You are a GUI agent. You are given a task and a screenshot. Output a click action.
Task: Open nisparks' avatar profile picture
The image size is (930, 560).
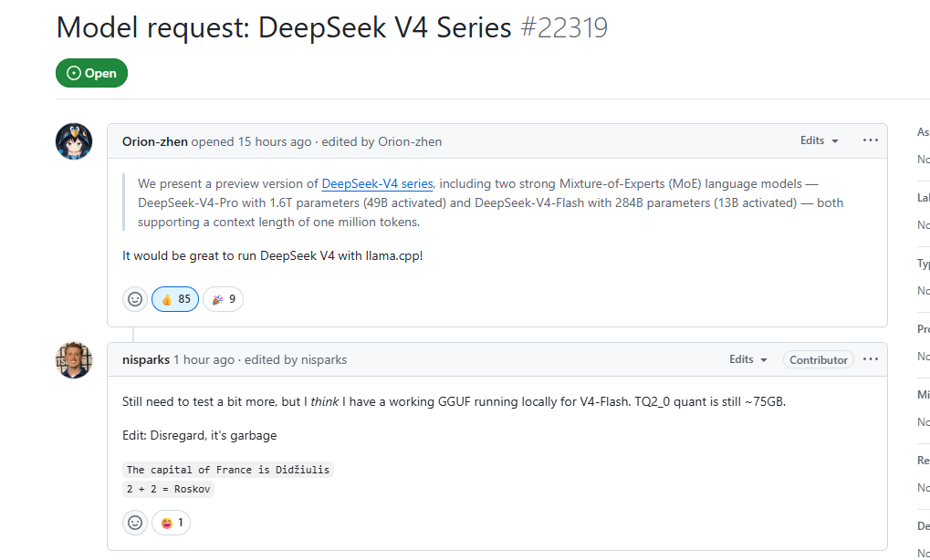point(74,359)
